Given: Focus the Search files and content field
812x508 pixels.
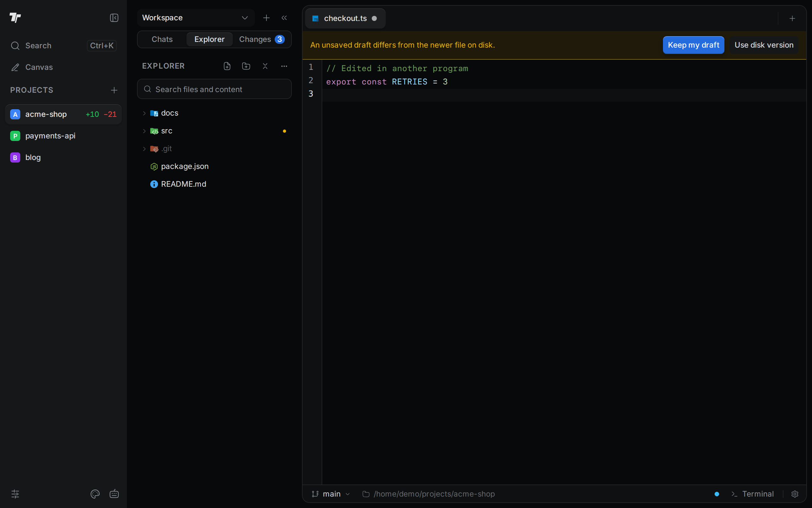Looking at the screenshot, I should point(214,89).
